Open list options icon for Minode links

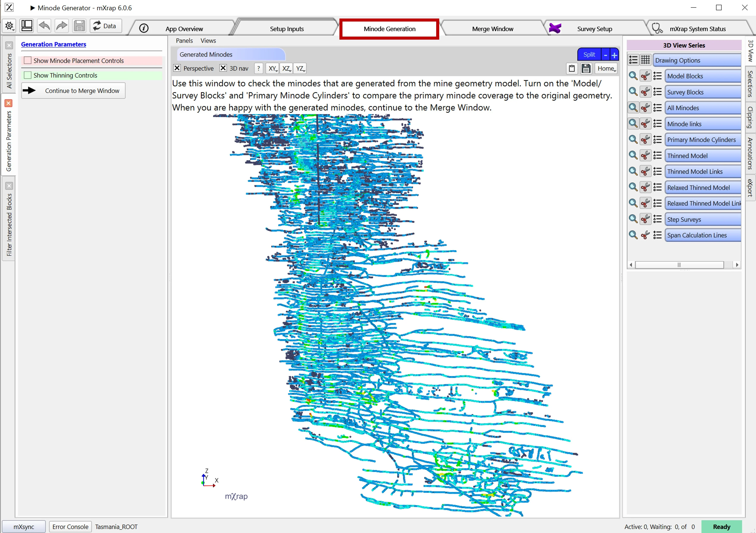[658, 124]
